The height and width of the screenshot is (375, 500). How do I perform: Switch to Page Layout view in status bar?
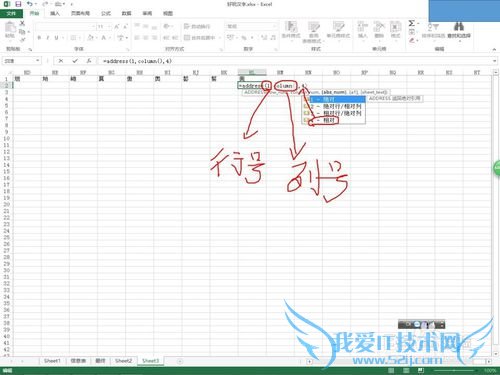(406, 371)
